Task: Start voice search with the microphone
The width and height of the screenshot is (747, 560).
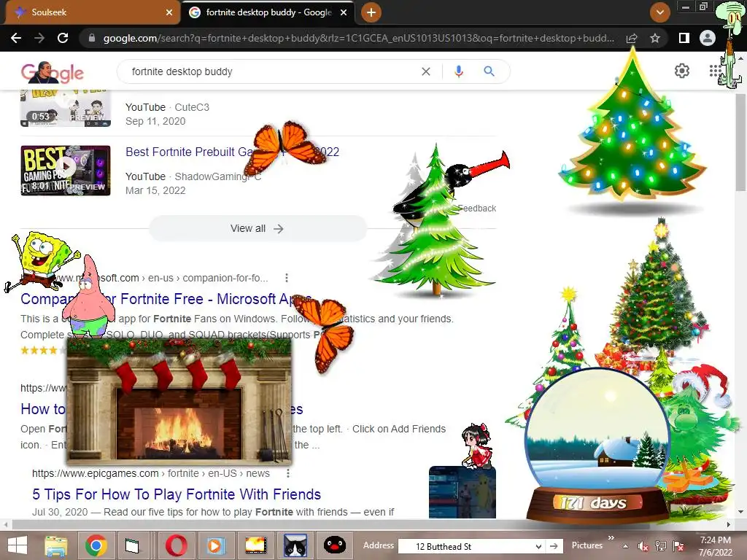Action: (458, 71)
